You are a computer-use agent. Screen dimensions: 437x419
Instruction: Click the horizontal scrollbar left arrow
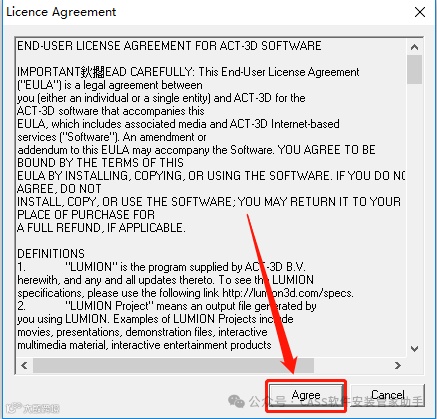point(24,365)
